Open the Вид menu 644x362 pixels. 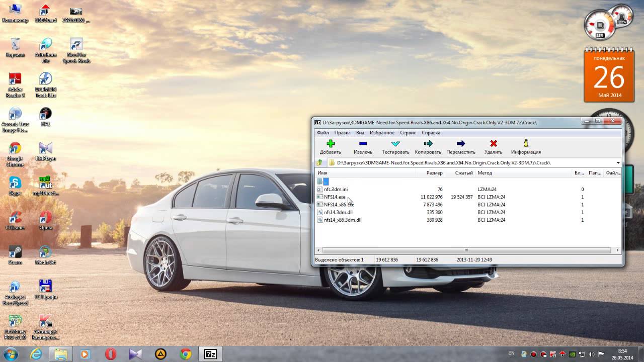(x=360, y=133)
